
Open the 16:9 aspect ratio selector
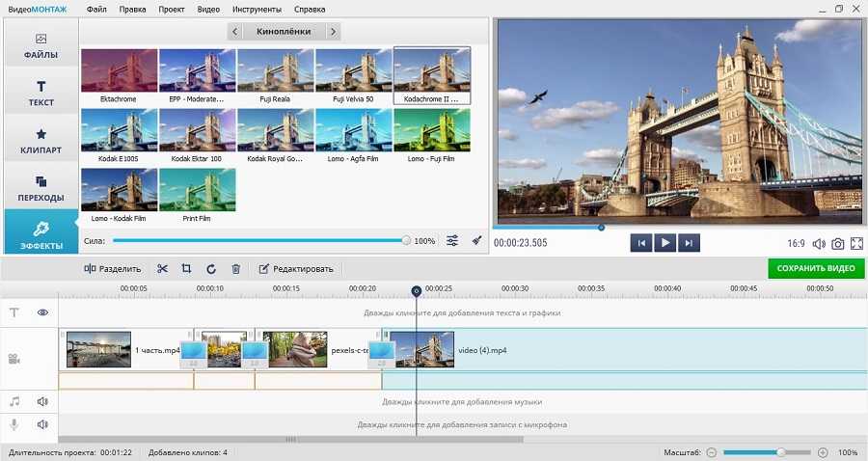point(796,244)
